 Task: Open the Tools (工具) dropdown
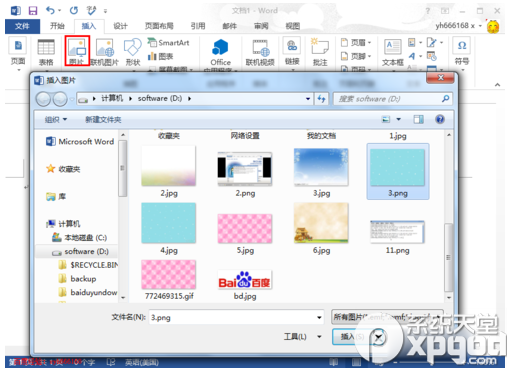303,337
